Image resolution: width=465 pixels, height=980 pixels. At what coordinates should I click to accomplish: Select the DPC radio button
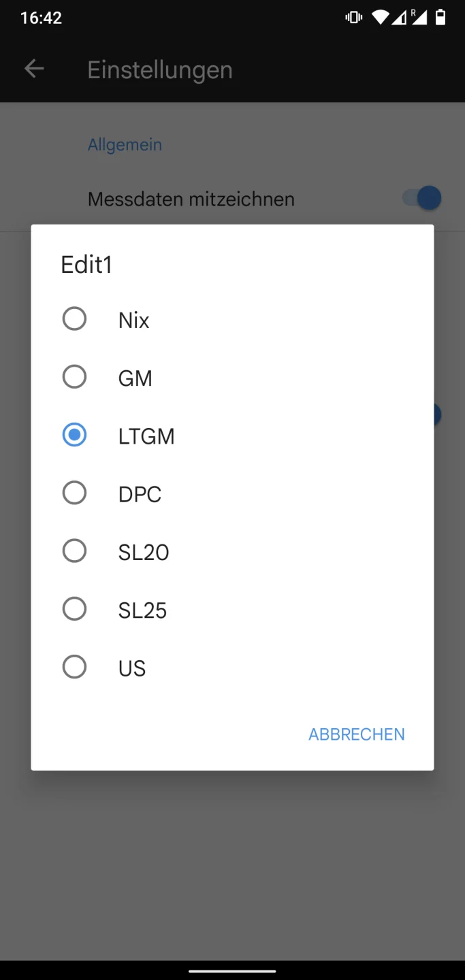(74, 493)
